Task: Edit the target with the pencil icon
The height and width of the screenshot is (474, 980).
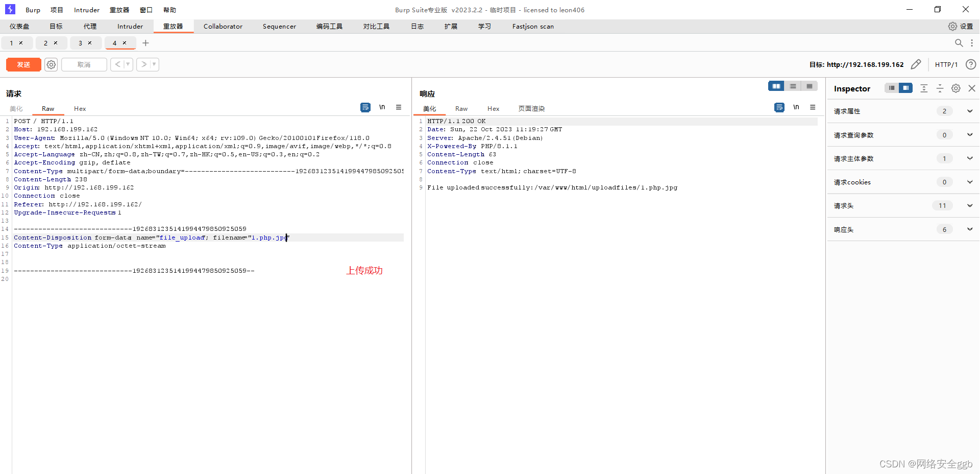Action: point(916,64)
